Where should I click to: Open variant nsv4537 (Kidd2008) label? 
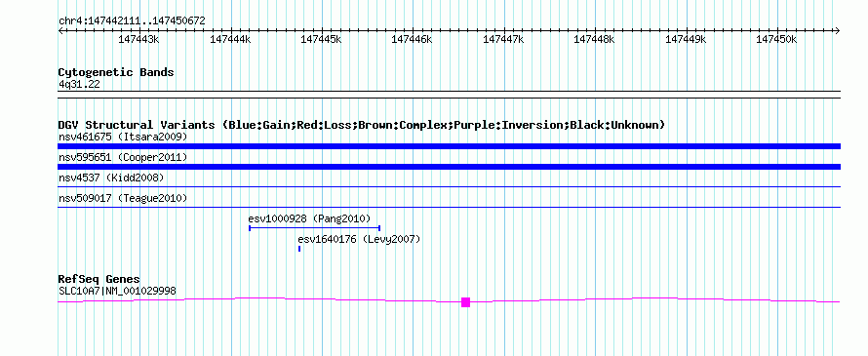point(111,178)
